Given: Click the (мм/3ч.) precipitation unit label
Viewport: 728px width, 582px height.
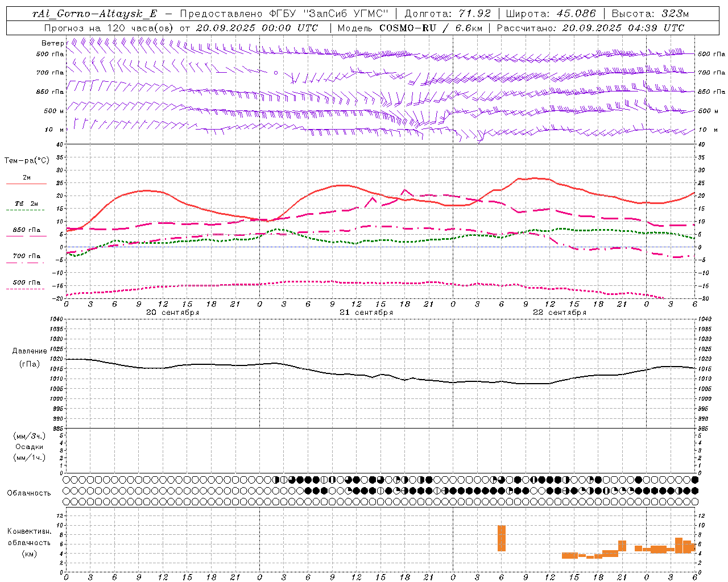Looking at the screenshot, I should point(30,436).
